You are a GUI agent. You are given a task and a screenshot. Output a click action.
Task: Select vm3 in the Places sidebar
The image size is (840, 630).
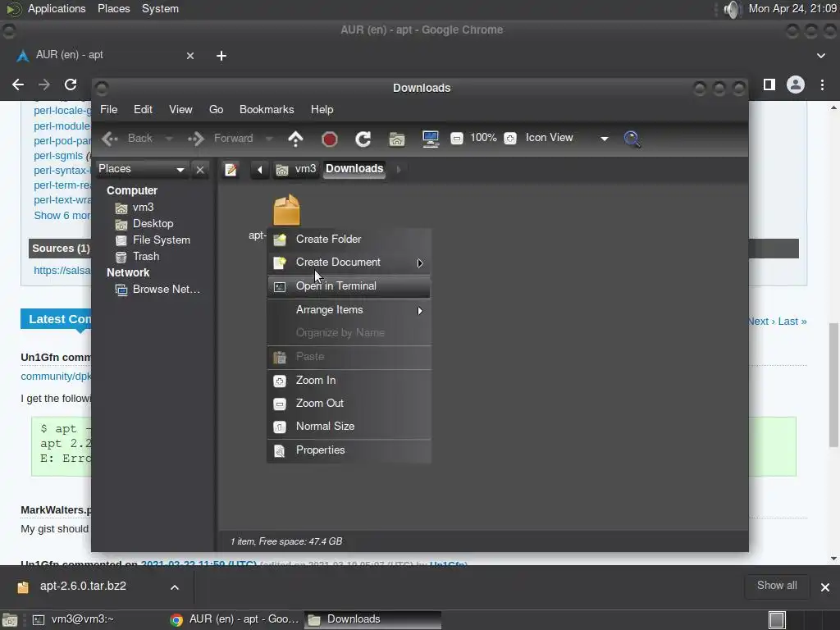pyautogui.click(x=143, y=208)
